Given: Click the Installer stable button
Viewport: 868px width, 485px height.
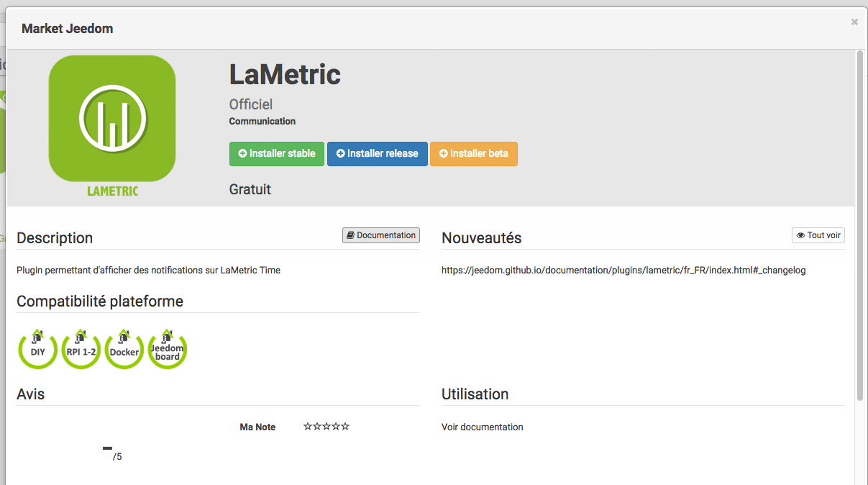Looking at the screenshot, I should 277,154.
